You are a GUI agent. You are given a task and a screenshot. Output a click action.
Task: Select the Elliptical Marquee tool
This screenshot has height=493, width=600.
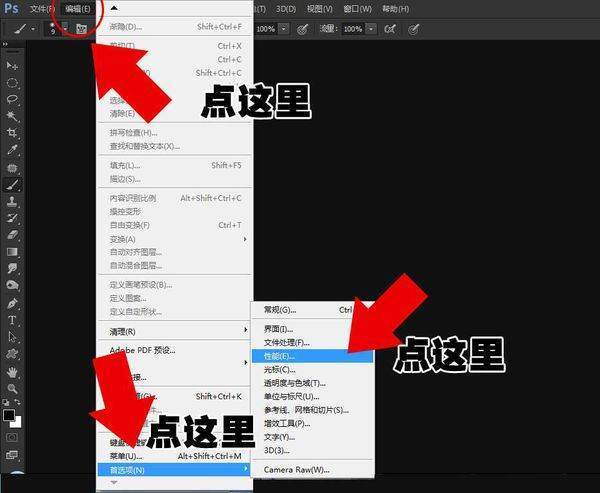click(13, 82)
